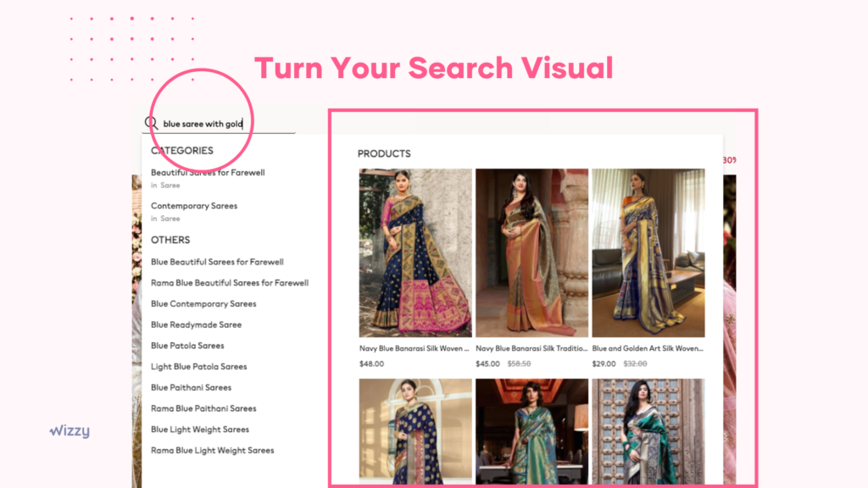
Task: Pick 'Light Blue Patola Sarees' suggestion
Action: tap(198, 367)
